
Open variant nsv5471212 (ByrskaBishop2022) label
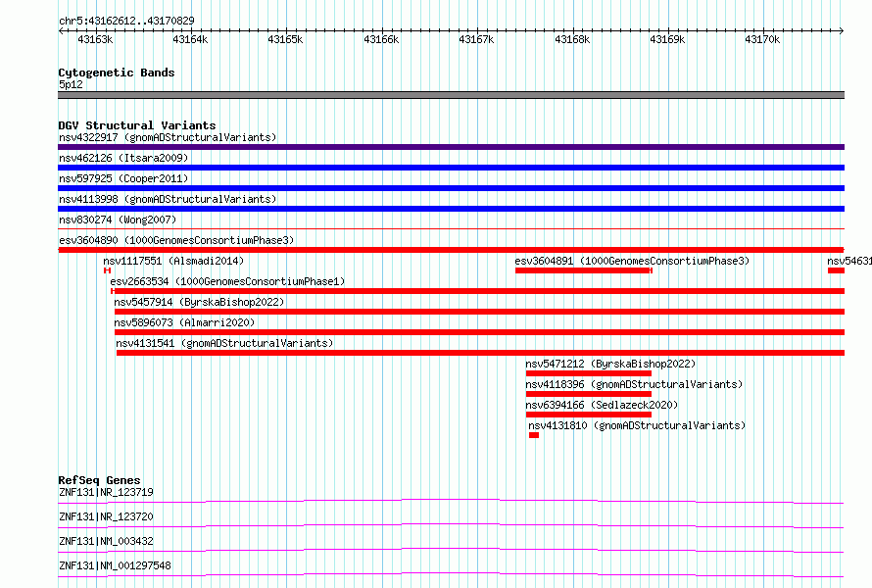tap(610, 364)
